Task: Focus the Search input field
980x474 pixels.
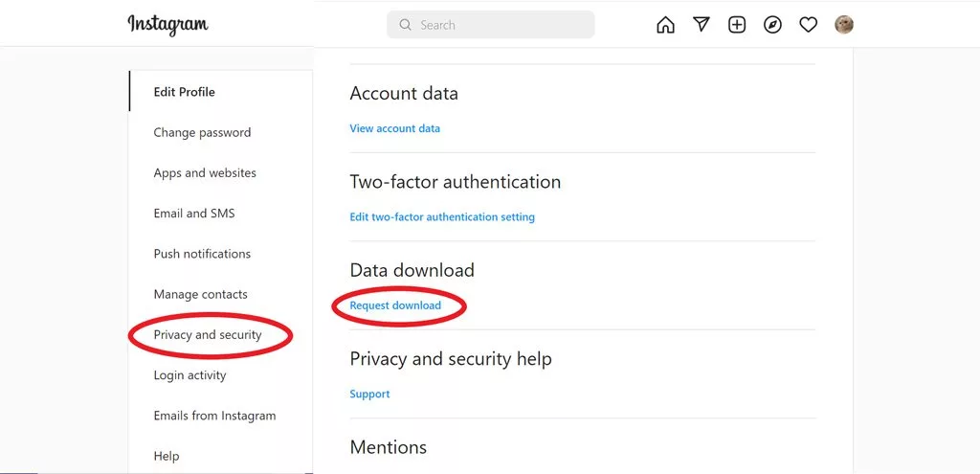Action: 498,25
